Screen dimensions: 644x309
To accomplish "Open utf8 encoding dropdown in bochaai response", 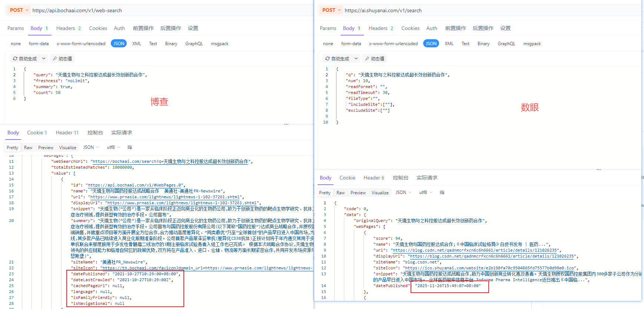I will pos(113,147).
